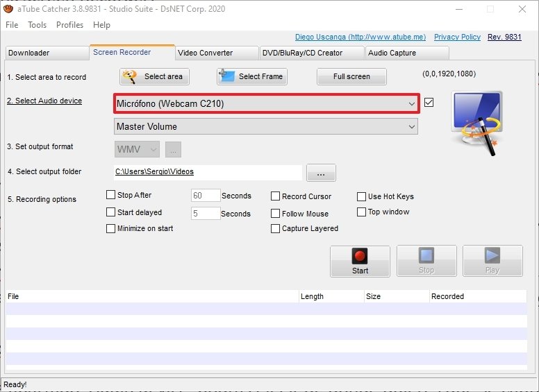Viewport: 539px width, 392px height.
Task: Click the 'Ready!' status bar text
Action: pos(15,384)
